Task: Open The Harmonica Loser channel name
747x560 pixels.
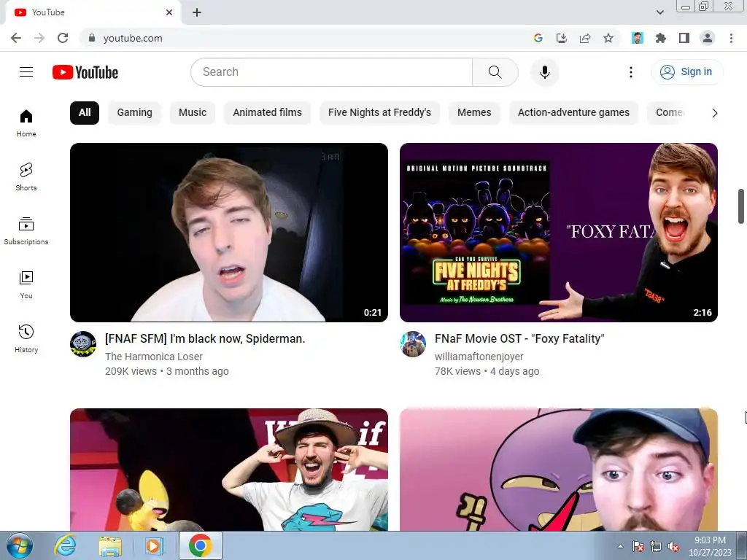Action: coord(154,357)
